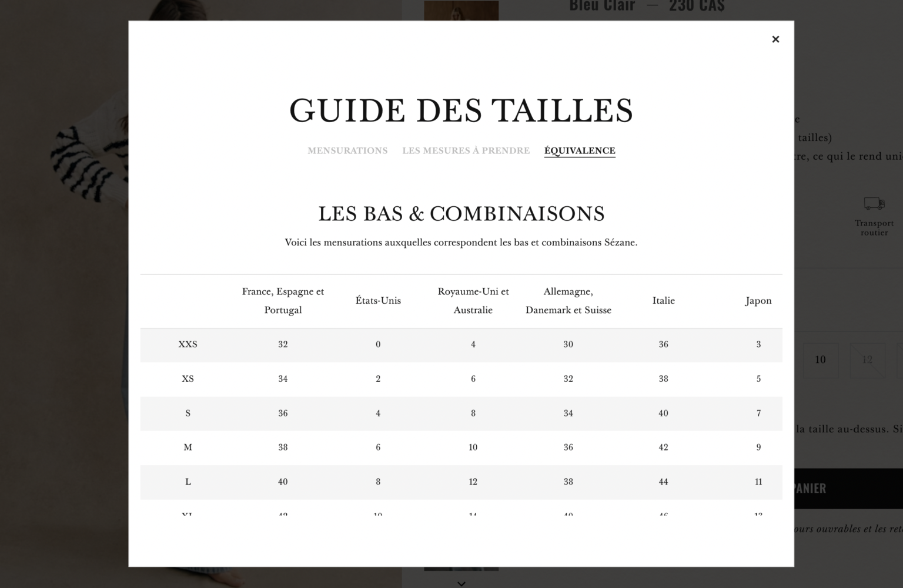This screenshot has height=588, width=903.
Task: Click Royaume-Uni size 6 in XS row
Action: (473, 379)
